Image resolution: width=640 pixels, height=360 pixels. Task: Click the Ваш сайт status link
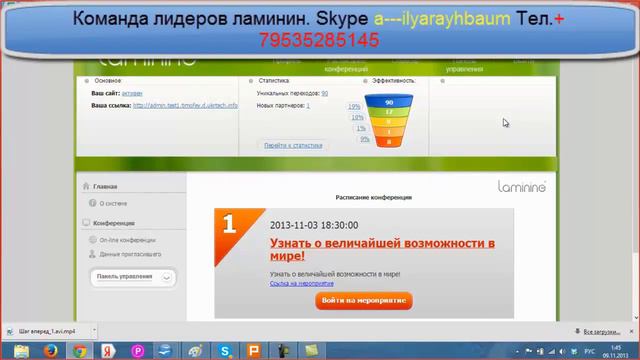(x=132, y=93)
